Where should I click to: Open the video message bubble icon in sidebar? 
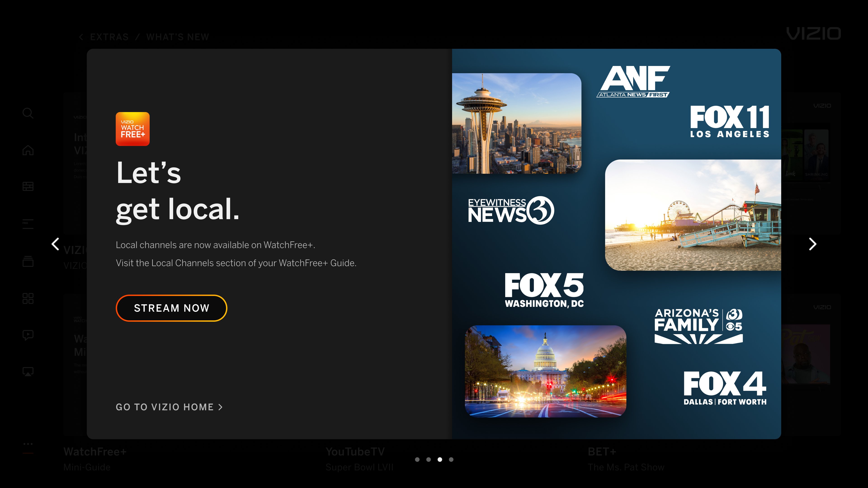pyautogui.click(x=28, y=335)
